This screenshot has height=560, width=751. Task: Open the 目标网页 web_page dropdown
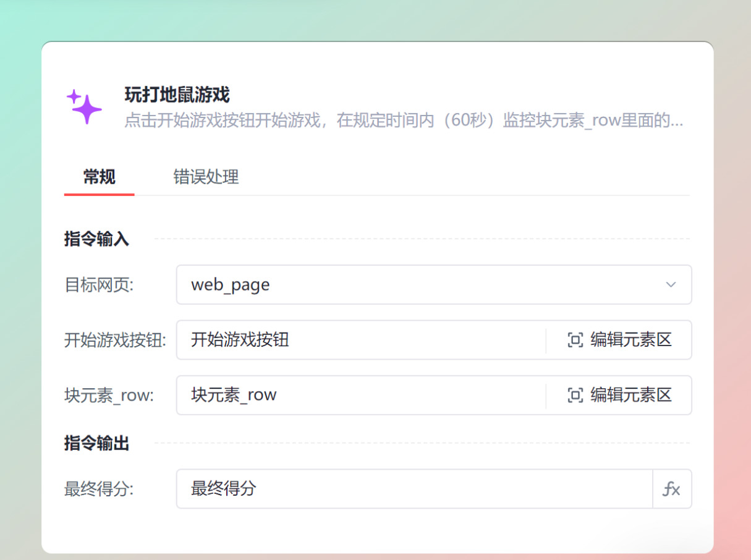pyautogui.click(x=420, y=285)
